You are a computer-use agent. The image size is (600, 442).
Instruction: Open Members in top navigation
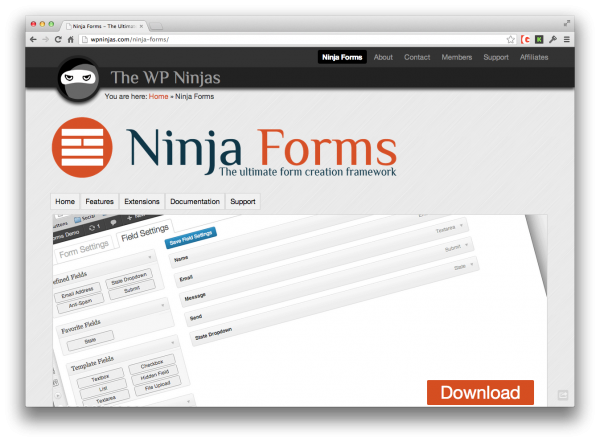pos(457,57)
